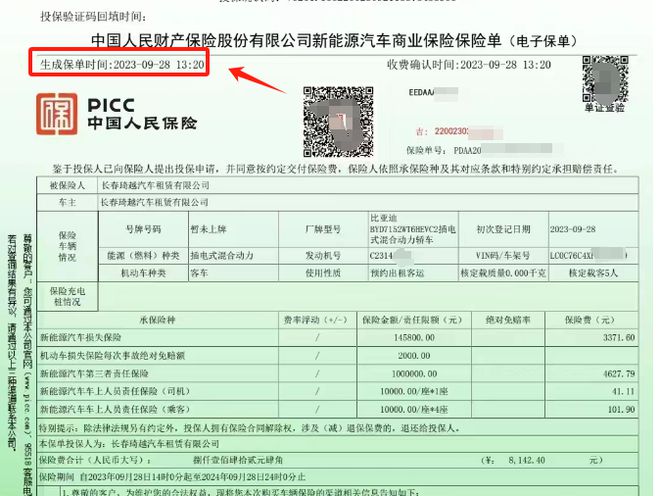Click the 机动车种类 value 客车
This screenshot has width=660, height=496.
[x=200, y=273]
